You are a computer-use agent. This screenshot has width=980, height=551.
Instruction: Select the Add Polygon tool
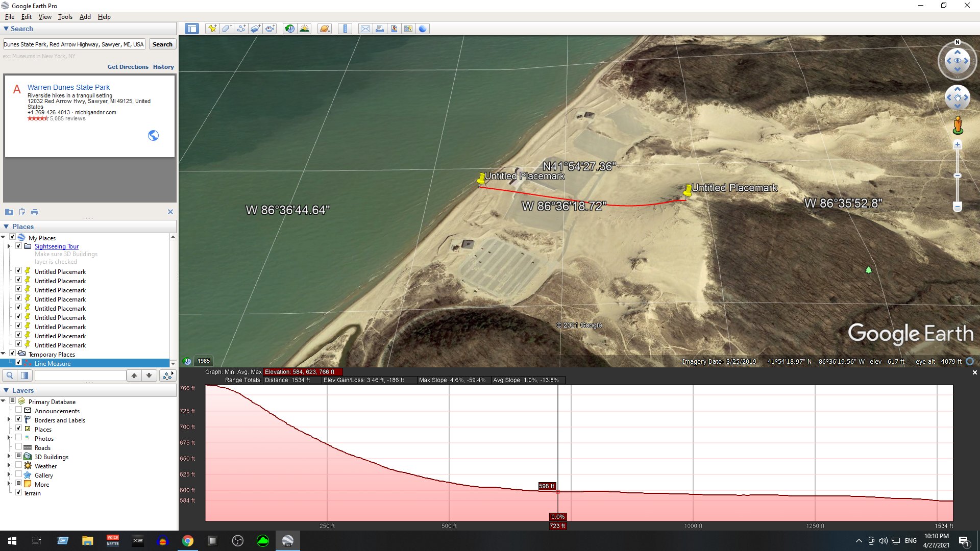point(227,29)
